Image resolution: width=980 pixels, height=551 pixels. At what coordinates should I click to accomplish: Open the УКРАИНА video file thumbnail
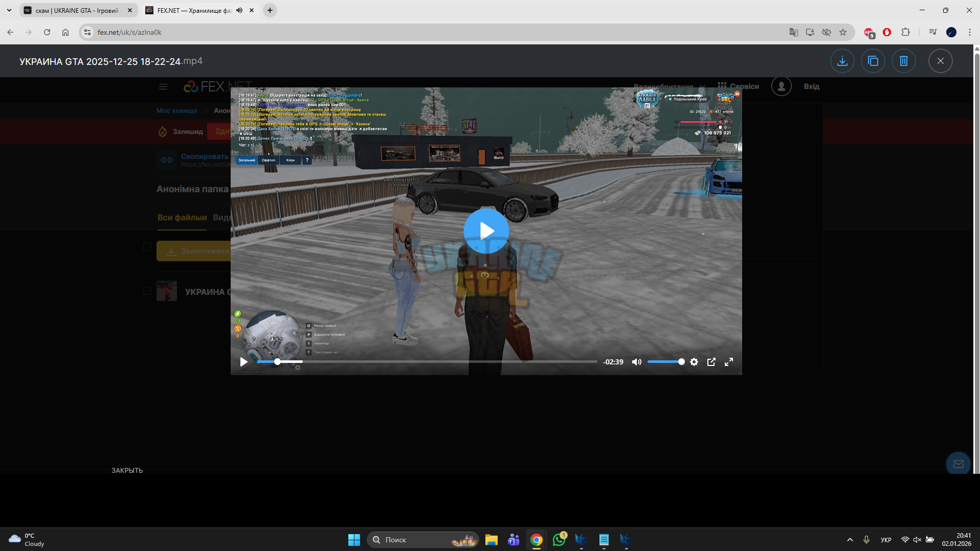[167, 291]
